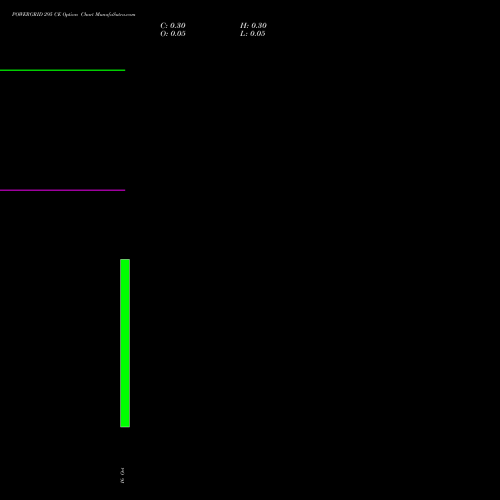The image size is (500, 500).
Task: Click the 'O: 0.05' open value
Action: (173, 34)
